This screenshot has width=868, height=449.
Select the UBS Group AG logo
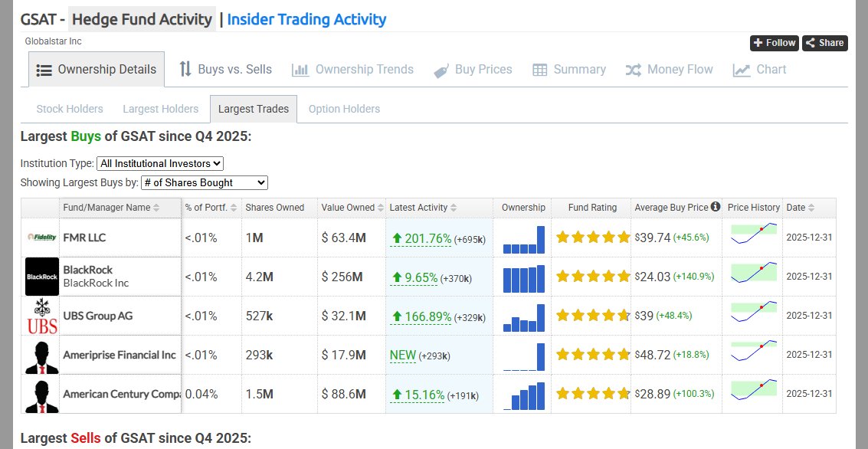[x=41, y=316]
